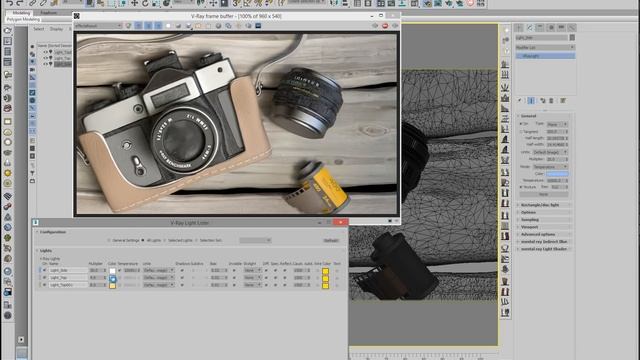
Task: Open Units dropdown for Light_Side row
Action: (158, 270)
